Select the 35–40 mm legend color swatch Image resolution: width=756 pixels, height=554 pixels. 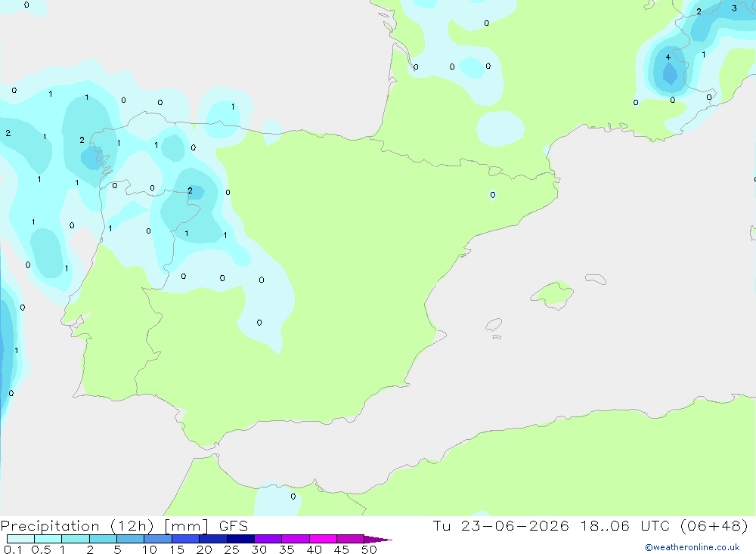296,539
